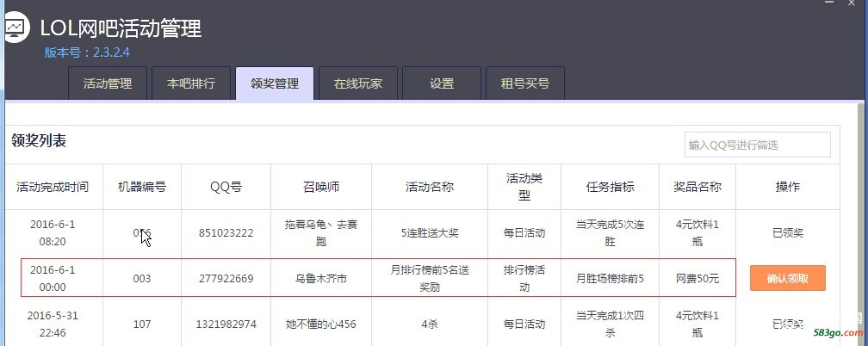Click summoner name 拖着乌龟、去赛跑

point(321,233)
